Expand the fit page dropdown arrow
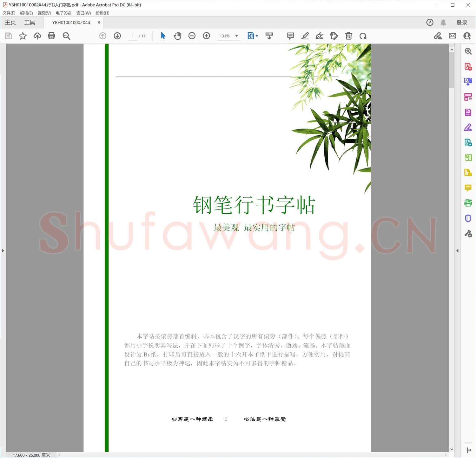Image resolution: width=476 pixels, height=458 pixels. point(257,36)
